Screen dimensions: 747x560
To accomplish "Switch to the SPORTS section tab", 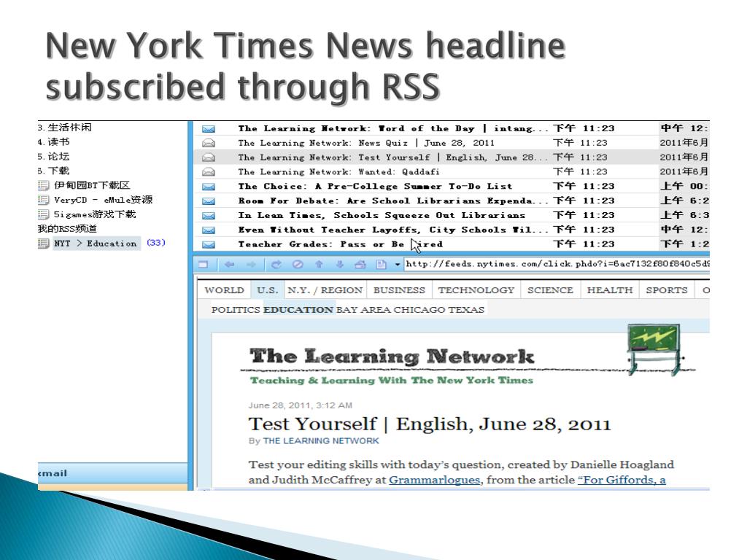I will (x=667, y=290).
